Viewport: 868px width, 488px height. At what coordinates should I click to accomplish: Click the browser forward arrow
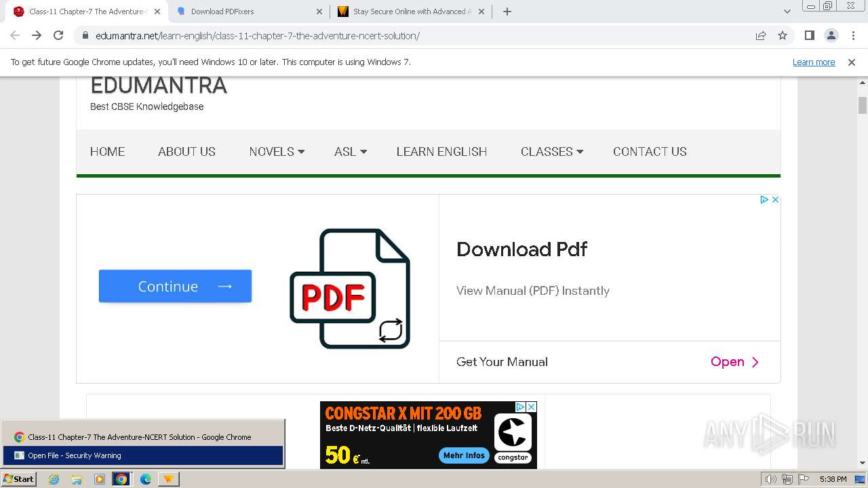[x=37, y=35]
